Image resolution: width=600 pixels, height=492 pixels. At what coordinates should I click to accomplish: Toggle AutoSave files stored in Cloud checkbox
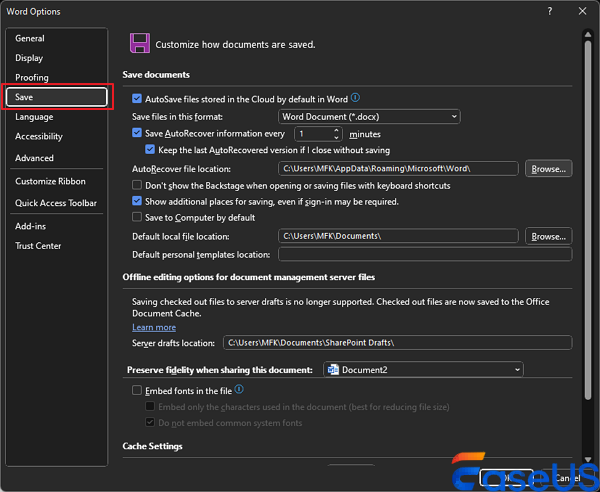click(137, 99)
